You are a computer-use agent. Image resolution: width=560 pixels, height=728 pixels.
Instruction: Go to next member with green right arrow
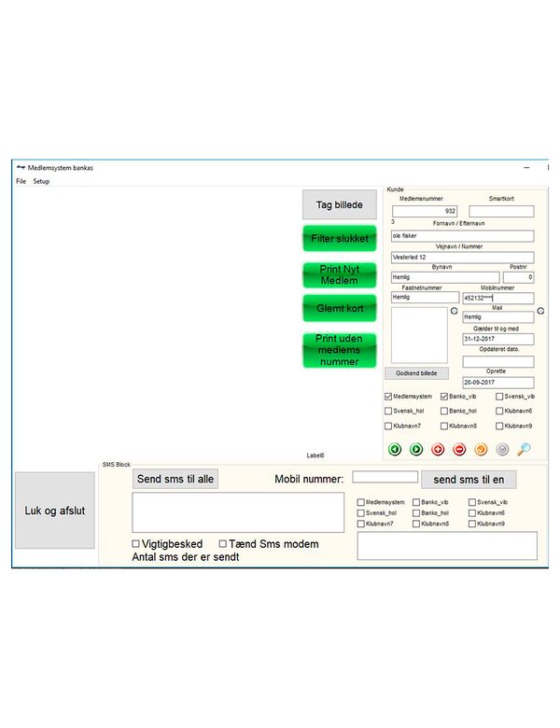tap(416, 449)
